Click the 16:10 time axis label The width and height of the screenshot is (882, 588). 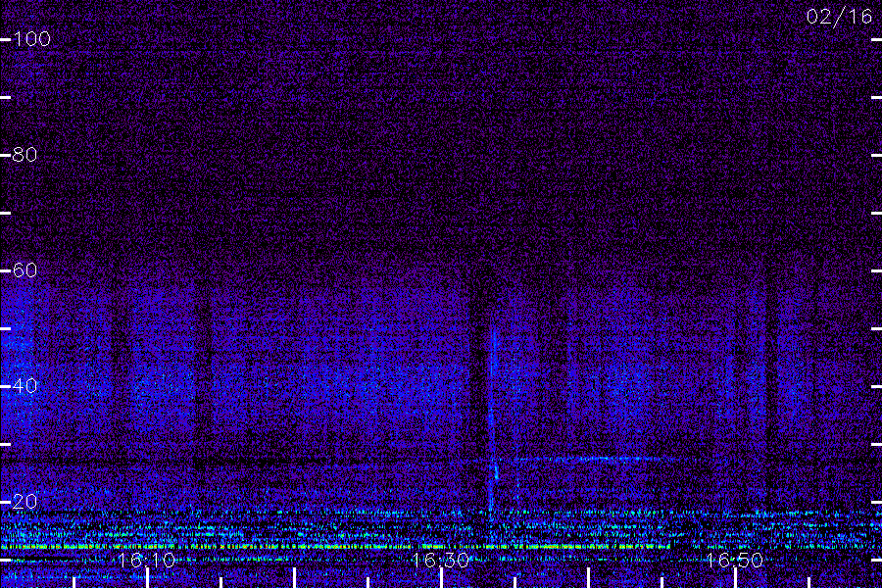146,561
